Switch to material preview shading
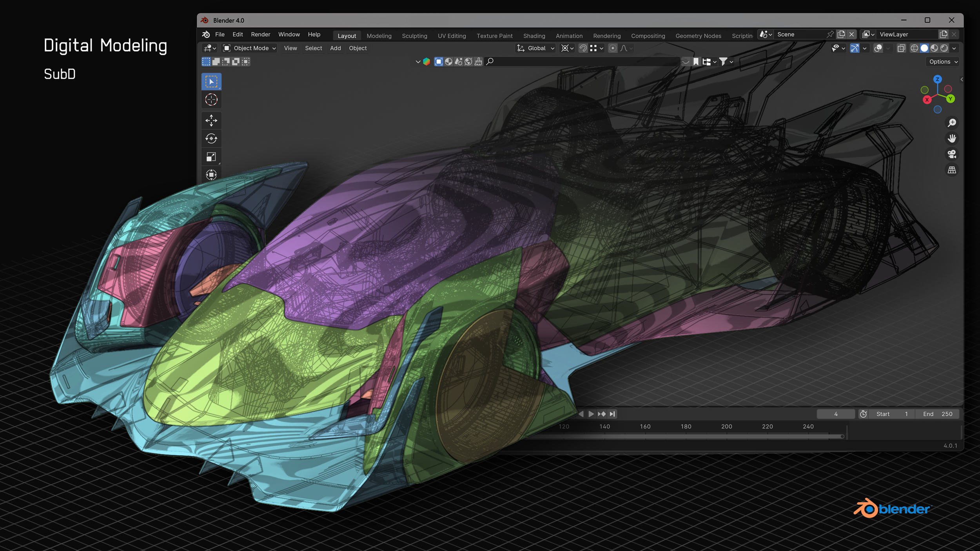The width and height of the screenshot is (980, 551). (x=934, y=48)
